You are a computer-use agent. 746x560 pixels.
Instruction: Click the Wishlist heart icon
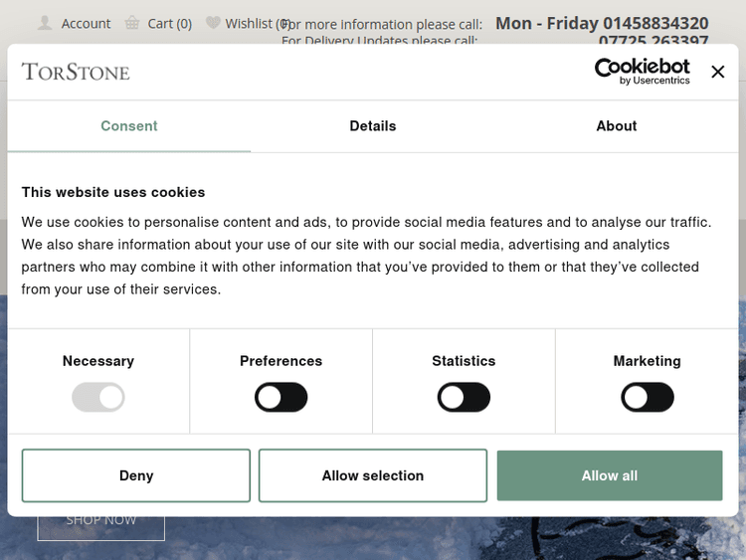point(213,23)
